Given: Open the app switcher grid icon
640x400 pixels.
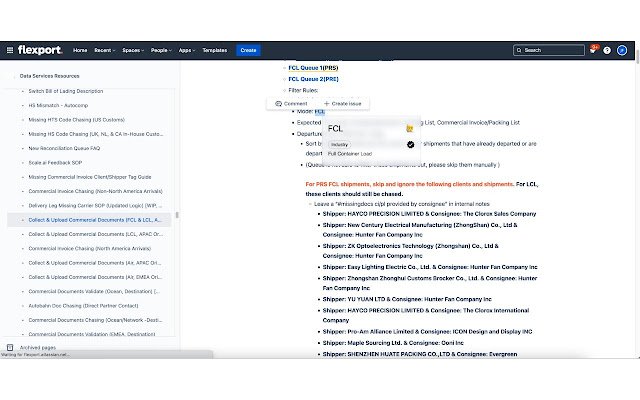Looking at the screenshot, I should 10,50.
